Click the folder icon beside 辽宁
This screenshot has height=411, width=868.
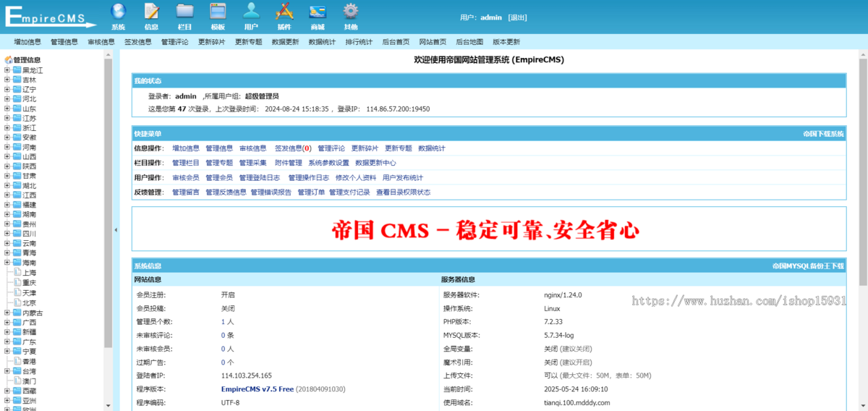coord(17,89)
